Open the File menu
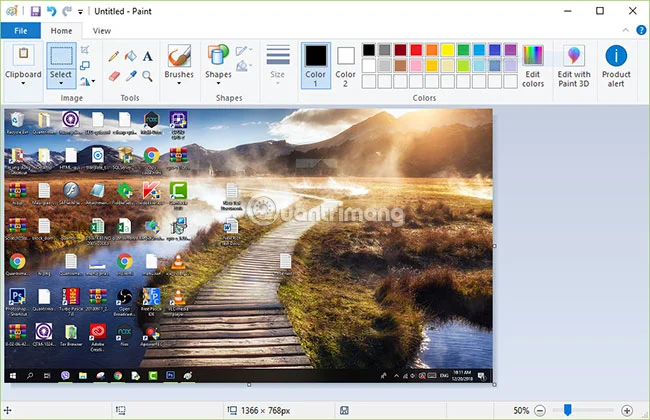650x420 pixels. click(21, 31)
